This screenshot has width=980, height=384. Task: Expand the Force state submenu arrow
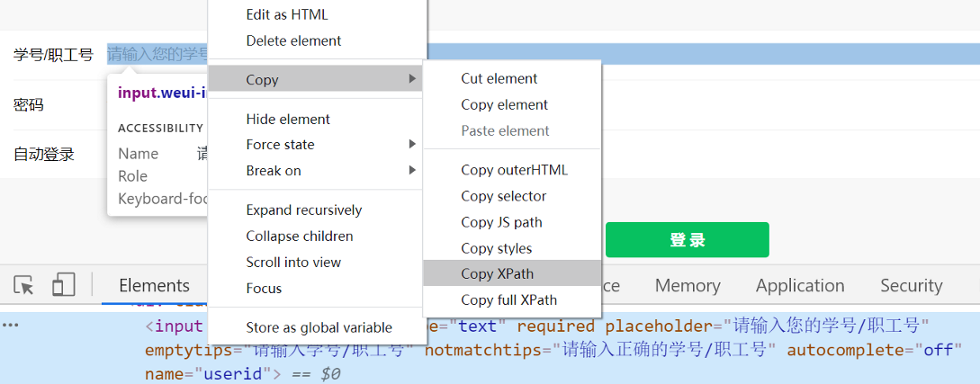click(412, 144)
